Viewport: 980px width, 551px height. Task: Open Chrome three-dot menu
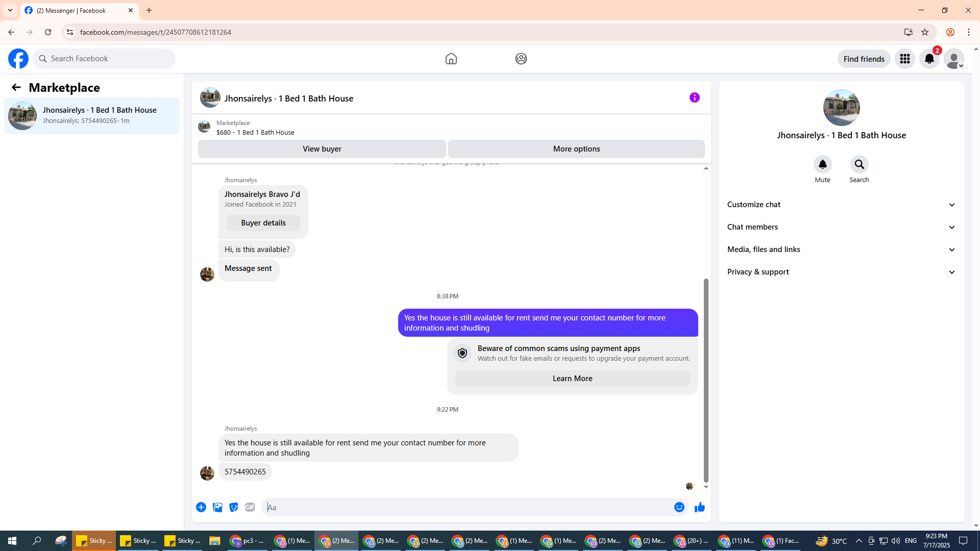(969, 32)
